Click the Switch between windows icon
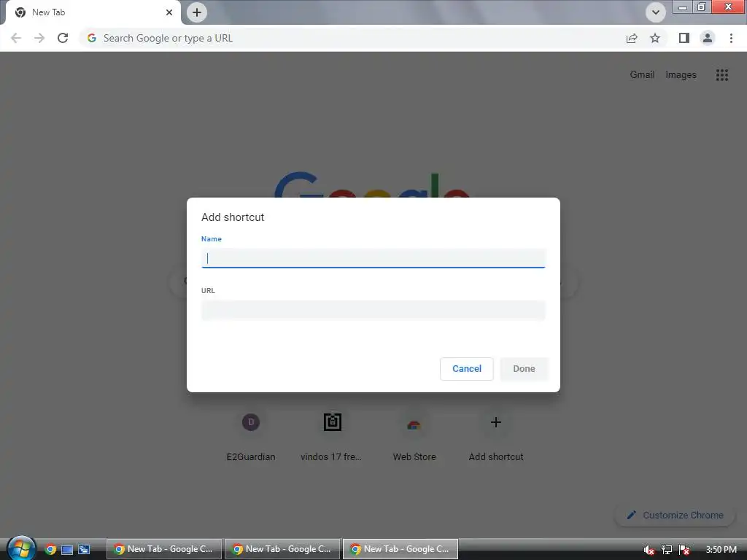 coord(84,550)
